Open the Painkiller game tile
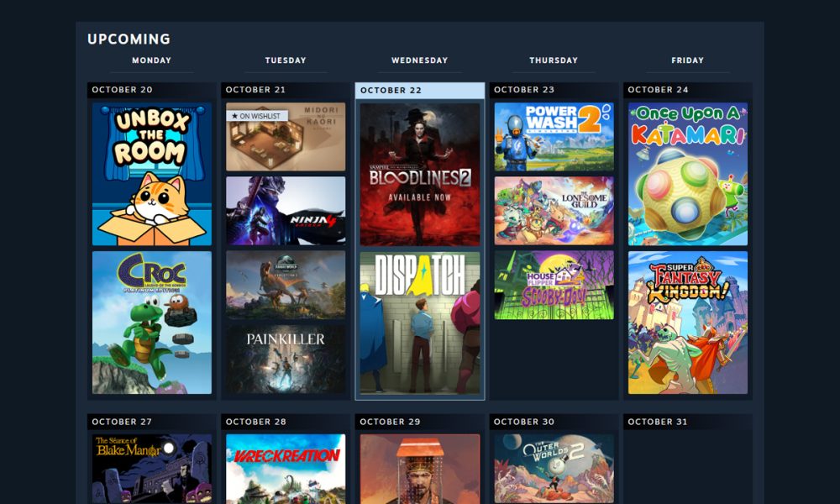Image resolution: width=840 pixels, height=504 pixels. click(286, 359)
